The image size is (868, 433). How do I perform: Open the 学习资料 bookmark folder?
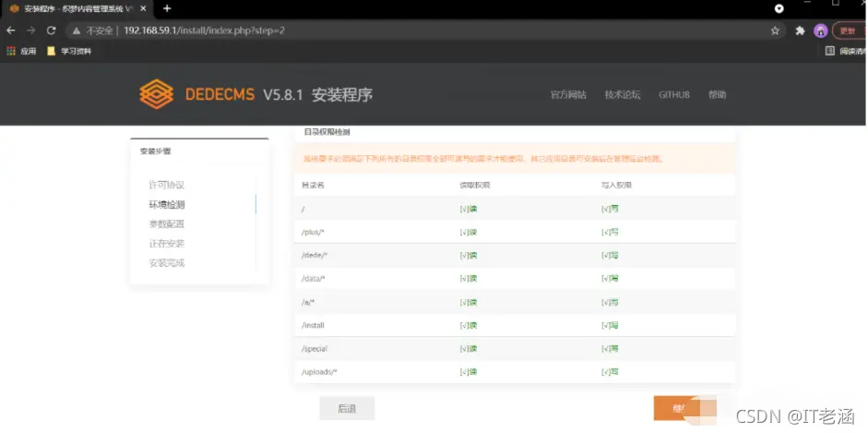69,51
